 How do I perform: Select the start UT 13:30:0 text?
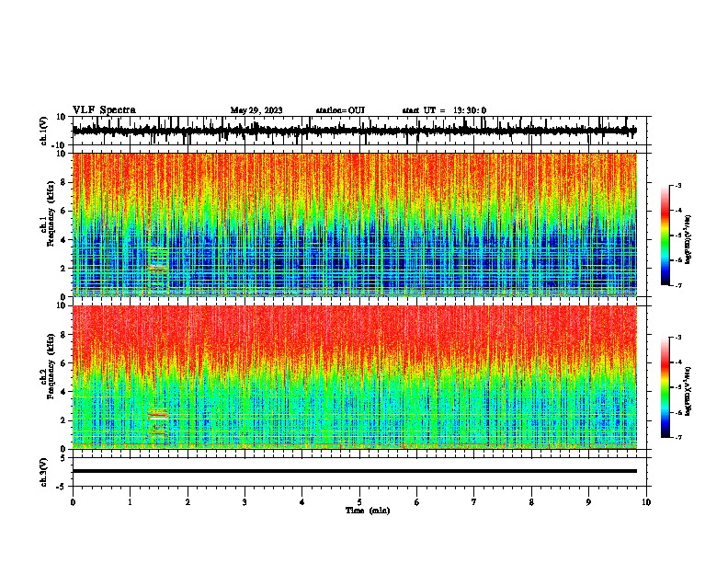444,110
